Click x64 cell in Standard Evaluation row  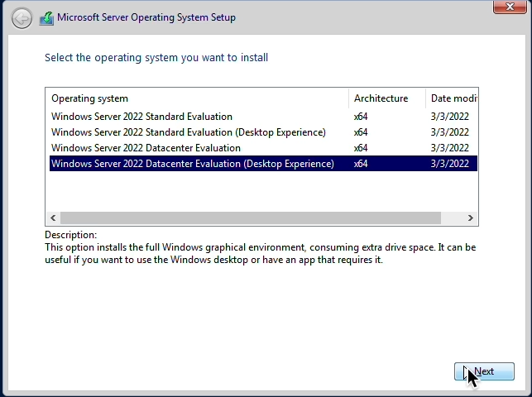coord(361,117)
